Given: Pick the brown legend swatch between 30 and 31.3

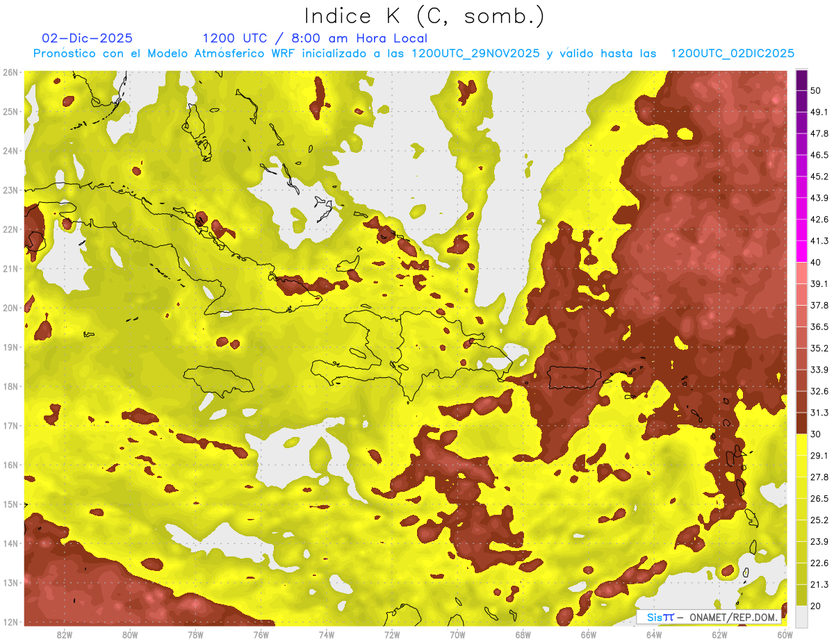Looking at the screenshot, I should pyautogui.click(x=801, y=424).
